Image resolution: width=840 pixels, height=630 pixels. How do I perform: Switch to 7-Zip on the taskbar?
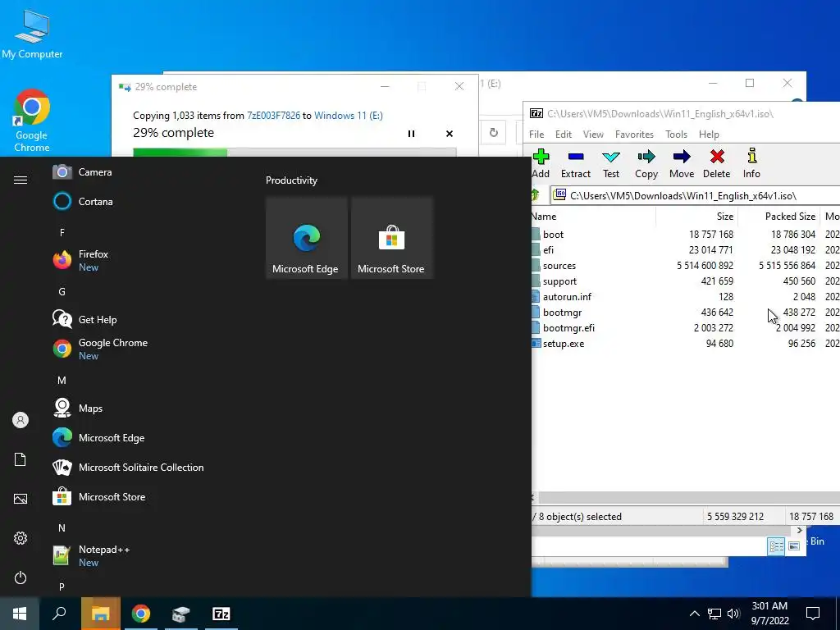(x=221, y=614)
